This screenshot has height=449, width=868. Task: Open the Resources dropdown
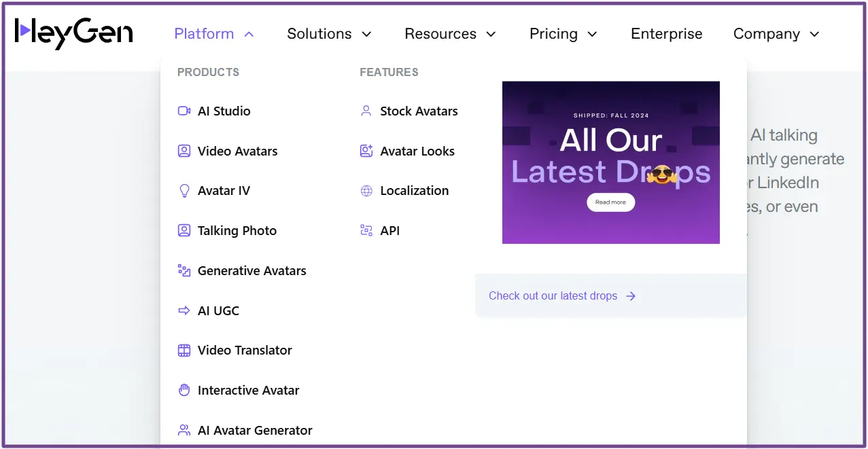coord(450,33)
